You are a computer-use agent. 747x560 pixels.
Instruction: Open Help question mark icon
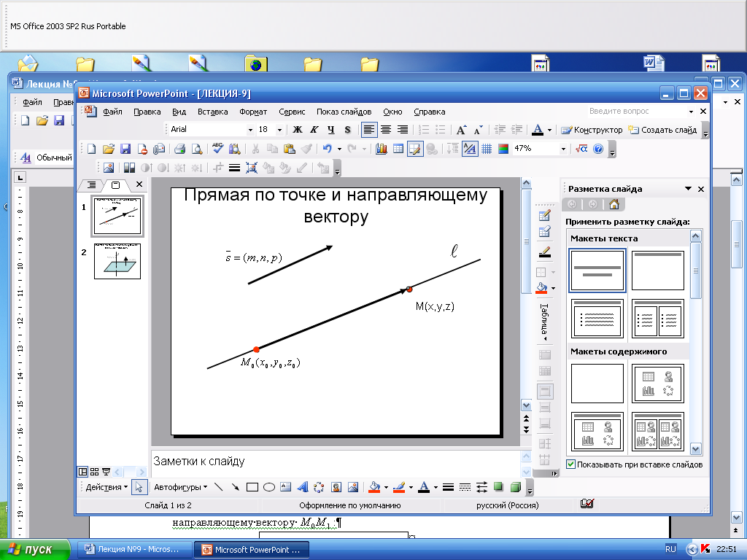point(598,149)
